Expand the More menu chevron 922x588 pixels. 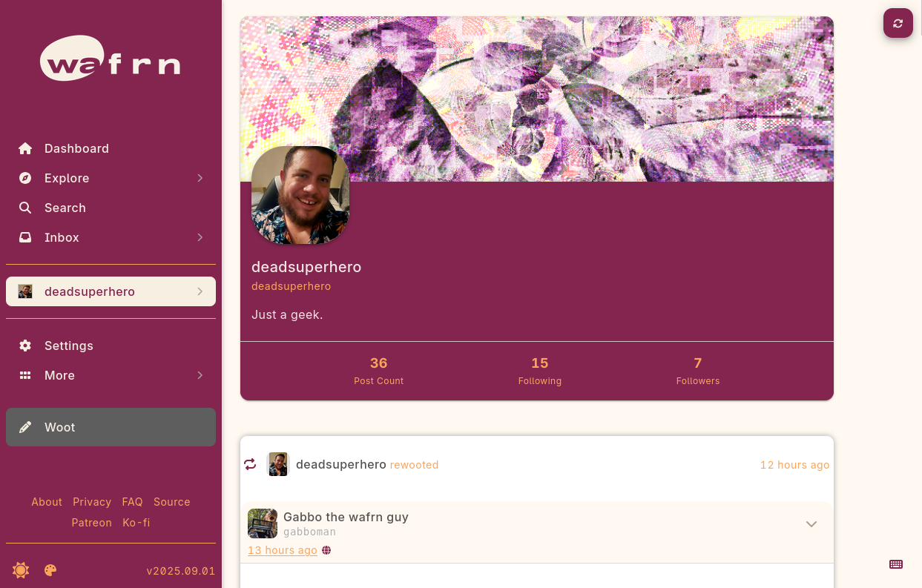point(200,375)
